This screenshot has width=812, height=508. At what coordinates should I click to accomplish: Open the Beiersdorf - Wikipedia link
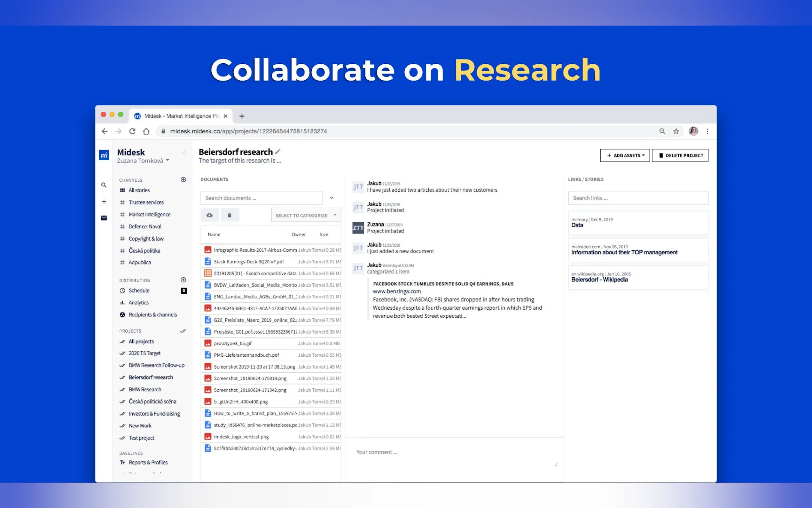tap(599, 280)
